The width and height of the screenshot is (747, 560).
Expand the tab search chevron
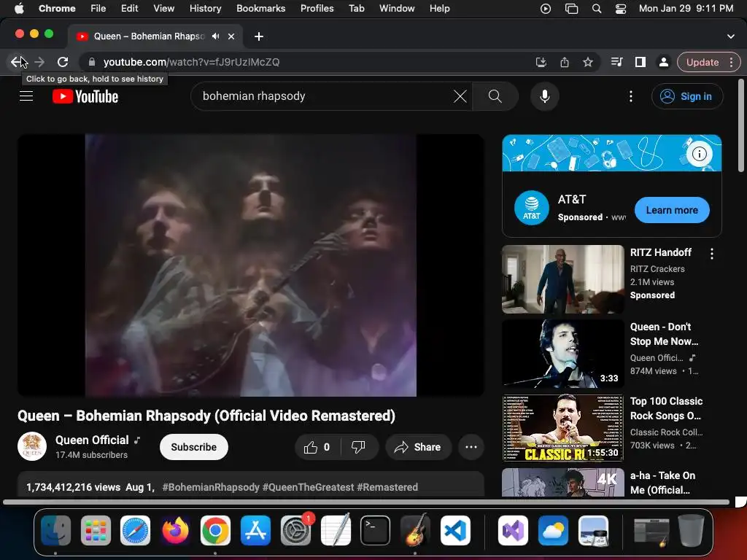[731, 36]
